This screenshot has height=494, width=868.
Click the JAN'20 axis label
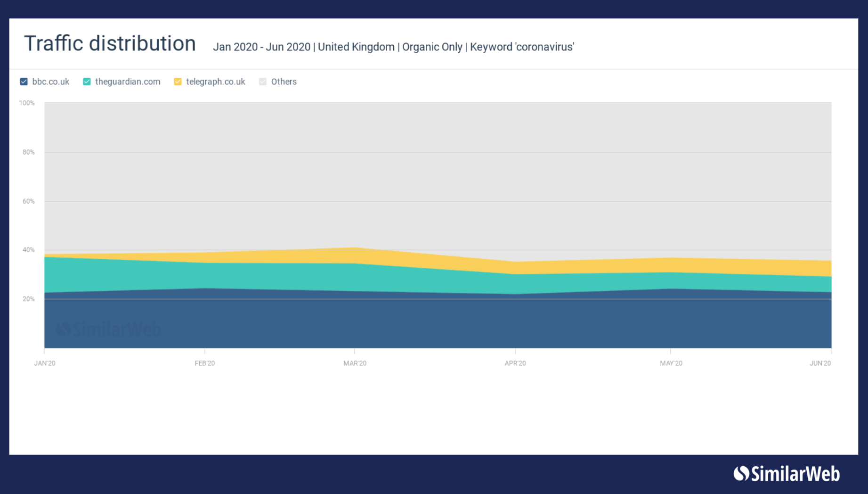click(x=45, y=363)
